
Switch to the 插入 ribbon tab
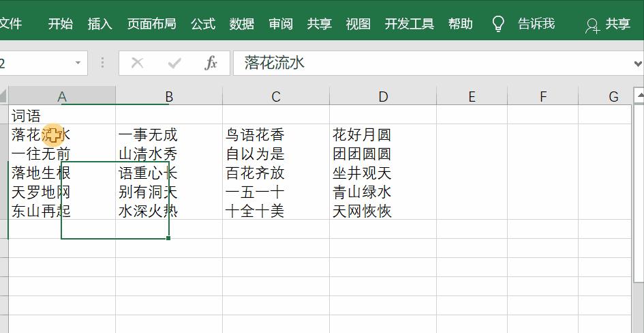(x=99, y=24)
